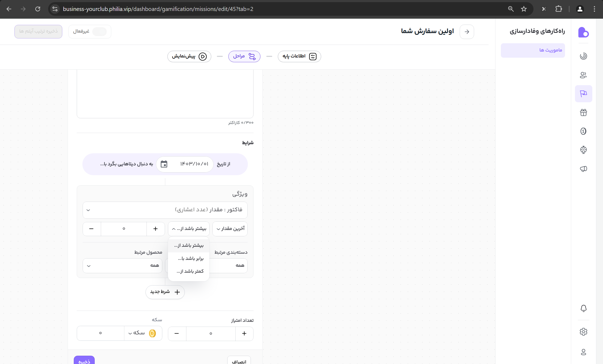Click the customers sidebar icon

point(583,75)
